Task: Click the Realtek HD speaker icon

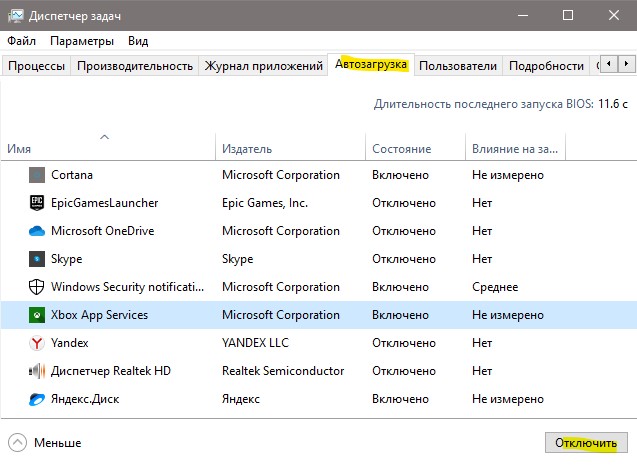Action: 37,371
